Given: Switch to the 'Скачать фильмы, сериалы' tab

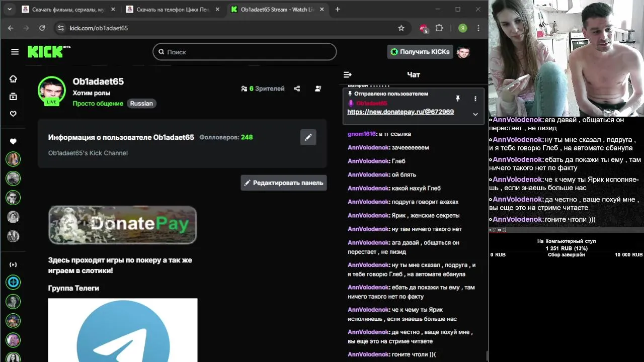Looking at the screenshot, I should 69,9.
